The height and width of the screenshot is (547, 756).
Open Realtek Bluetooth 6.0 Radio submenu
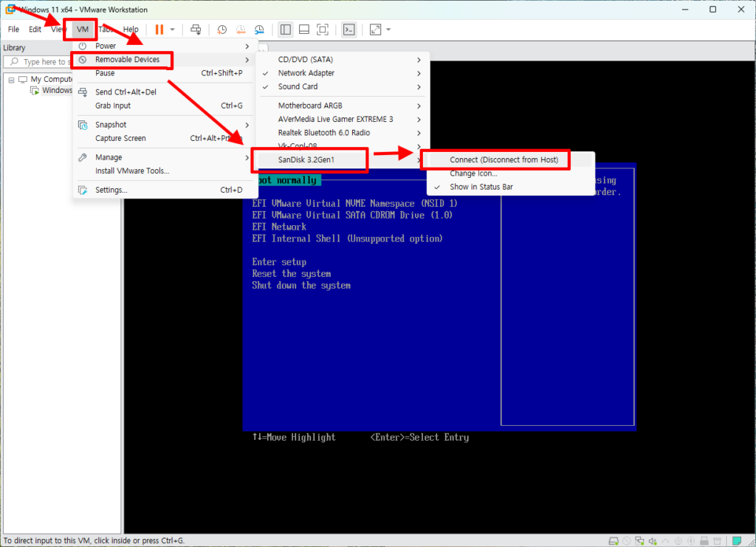[x=343, y=133]
